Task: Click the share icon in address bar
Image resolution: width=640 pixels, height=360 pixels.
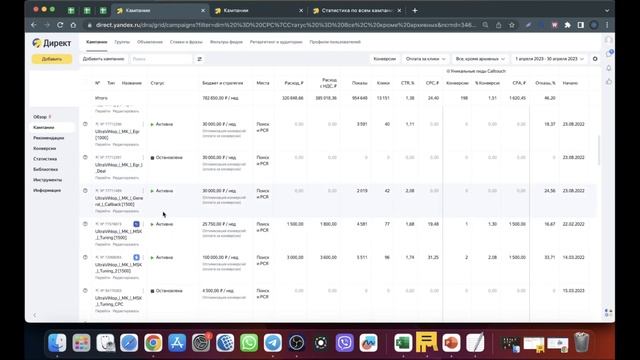Action: pyautogui.click(x=498, y=25)
